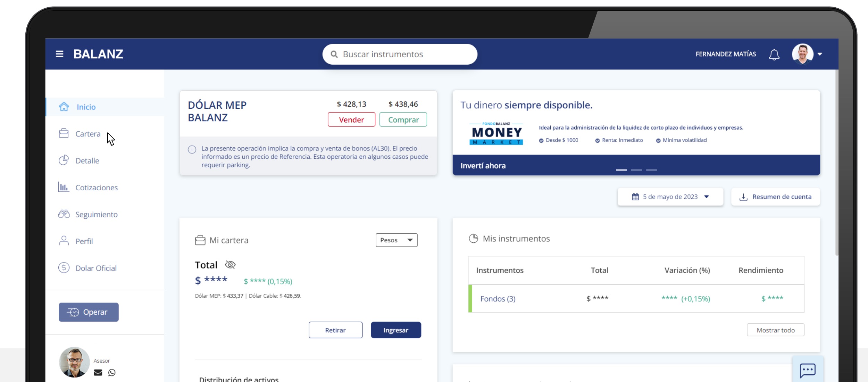868x382 pixels.
Task: Click Mostrar todo button
Action: (x=775, y=330)
